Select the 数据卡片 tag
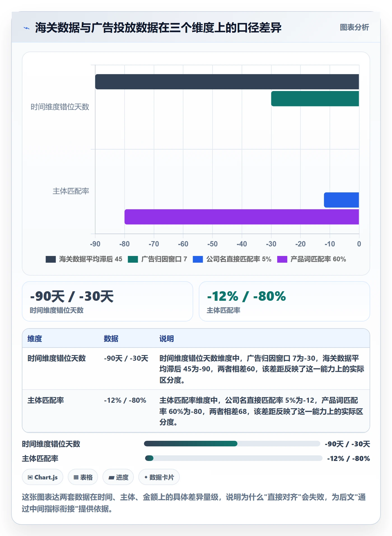This screenshot has width=392, height=536. point(159,477)
